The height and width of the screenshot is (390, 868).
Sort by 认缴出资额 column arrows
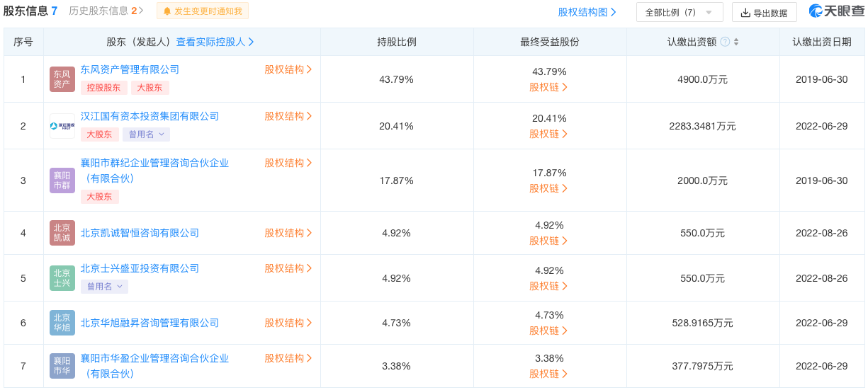tap(736, 42)
